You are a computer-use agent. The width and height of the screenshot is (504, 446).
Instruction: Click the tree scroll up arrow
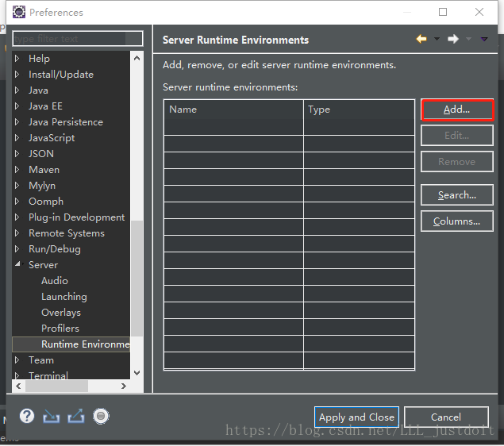pyautogui.click(x=137, y=58)
